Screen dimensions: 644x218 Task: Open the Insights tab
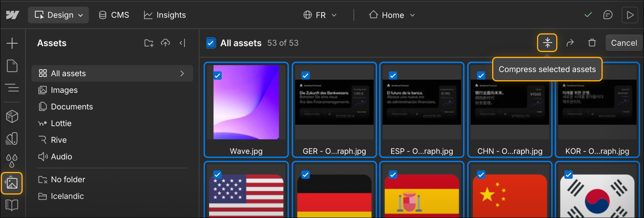[165, 15]
